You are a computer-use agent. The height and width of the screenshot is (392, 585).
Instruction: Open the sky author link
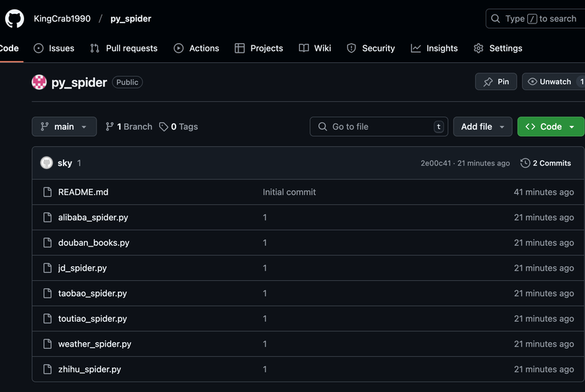65,163
